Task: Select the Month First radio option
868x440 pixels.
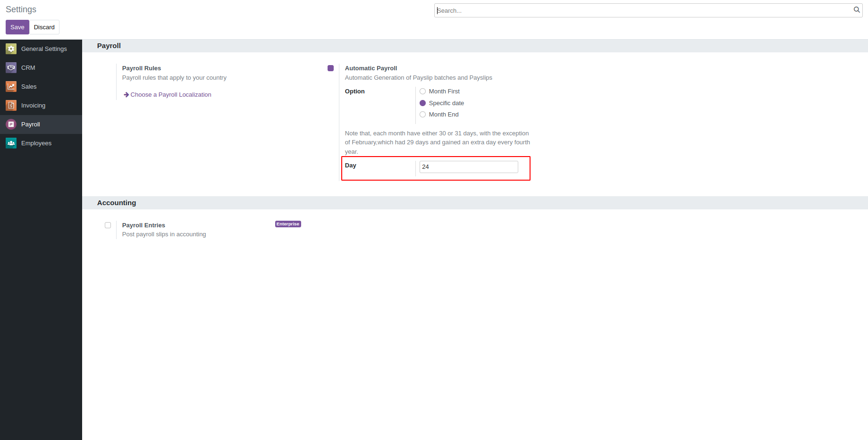Action: [x=423, y=91]
